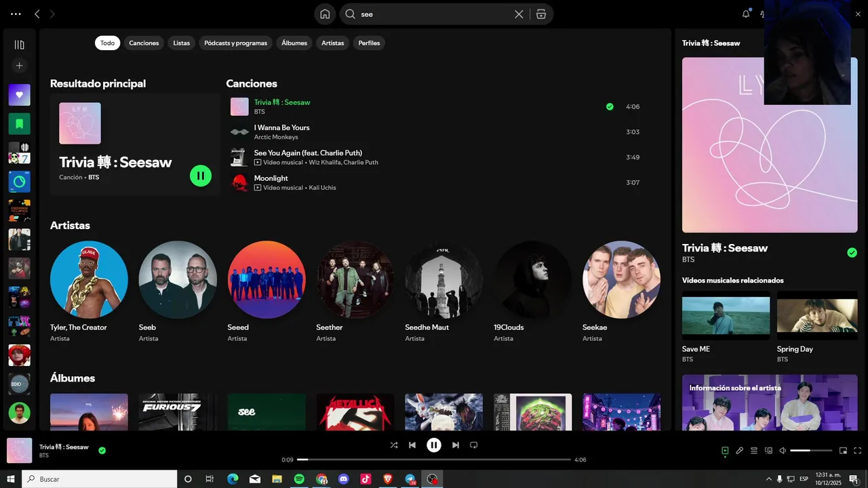
Task: Open Liked Songs heart playlist
Action: 19,95
